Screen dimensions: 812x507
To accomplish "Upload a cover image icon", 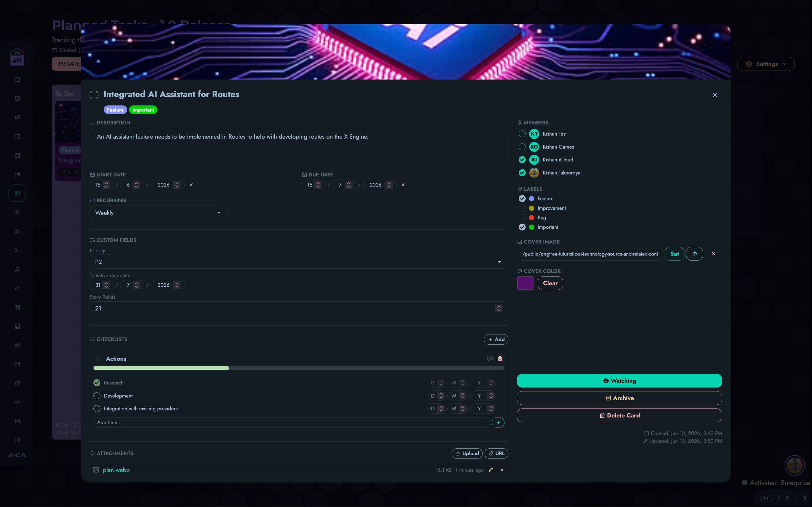I will coord(694,254).
